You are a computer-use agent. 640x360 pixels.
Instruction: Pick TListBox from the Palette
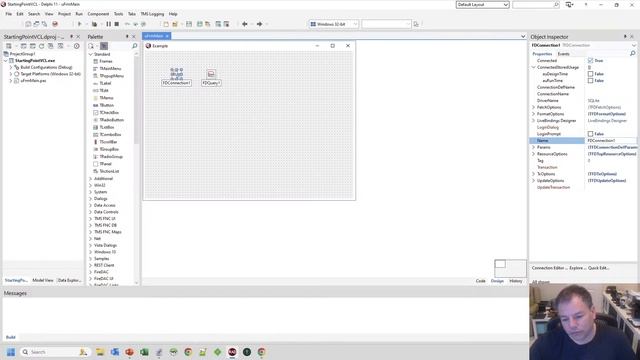pos(104,127)
